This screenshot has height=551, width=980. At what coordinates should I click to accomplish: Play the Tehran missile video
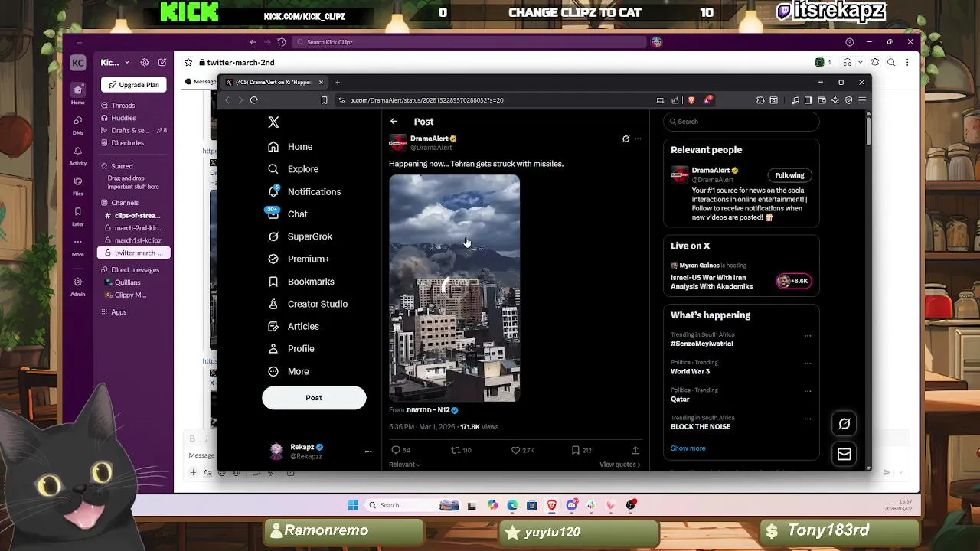point(454,288)
